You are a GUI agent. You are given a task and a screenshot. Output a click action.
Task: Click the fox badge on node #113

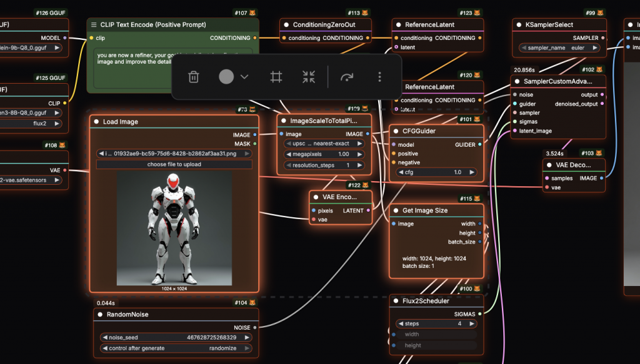(x=365, y=12)
